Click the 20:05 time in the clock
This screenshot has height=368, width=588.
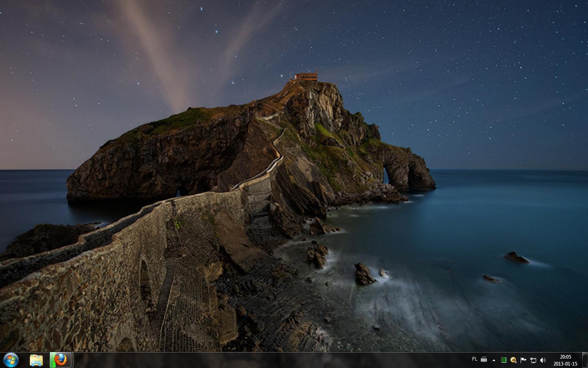pyautogui.click(x=566, y=357)
